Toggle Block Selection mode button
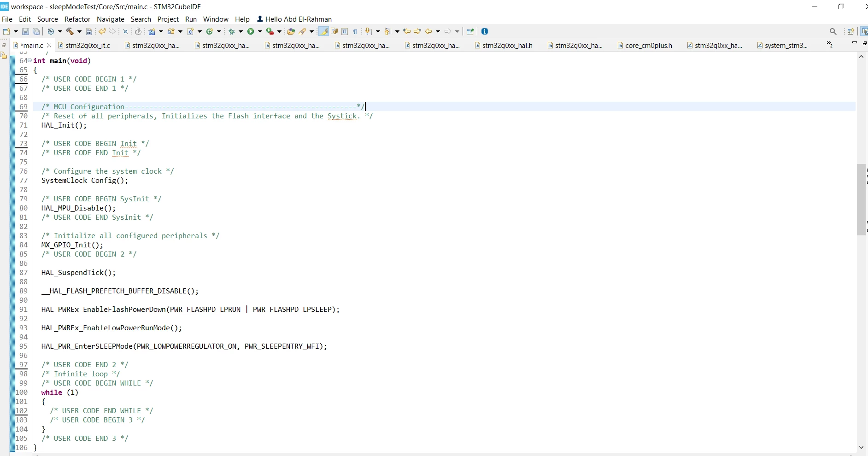 coord(345,31)
